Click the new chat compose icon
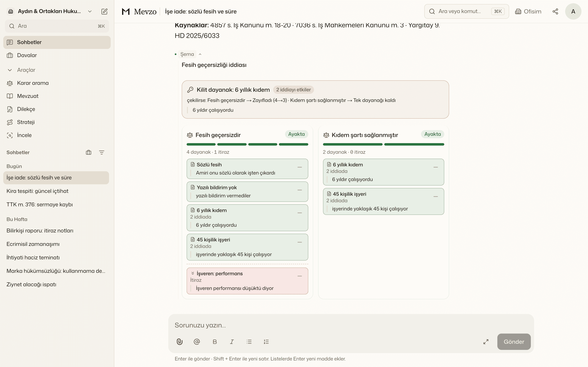This screenshot has width=588, height=367. click(104, 11)
